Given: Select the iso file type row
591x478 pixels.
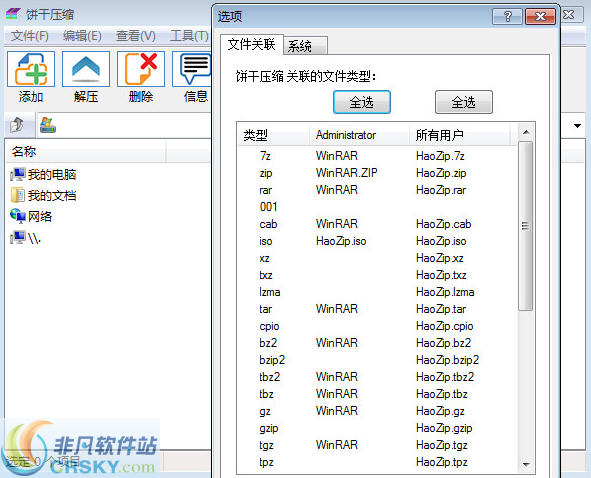Looking at the screenshot, I should click(378, 241).
